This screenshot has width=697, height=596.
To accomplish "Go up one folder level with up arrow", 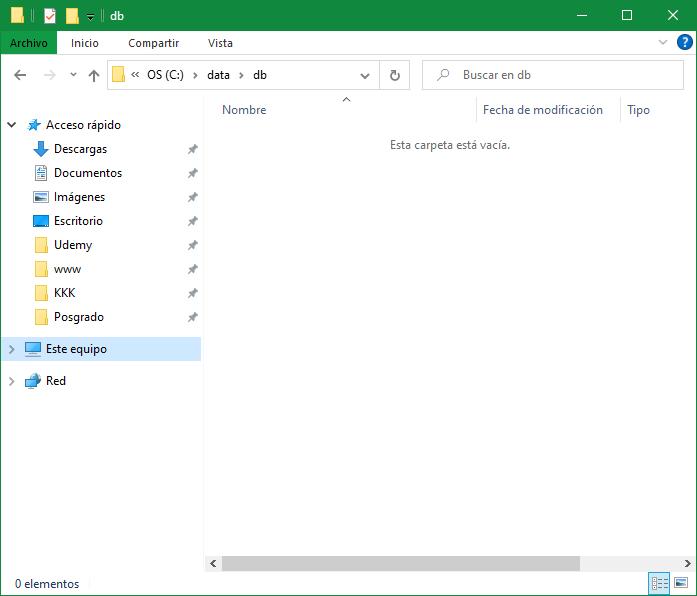I will 94,75.
